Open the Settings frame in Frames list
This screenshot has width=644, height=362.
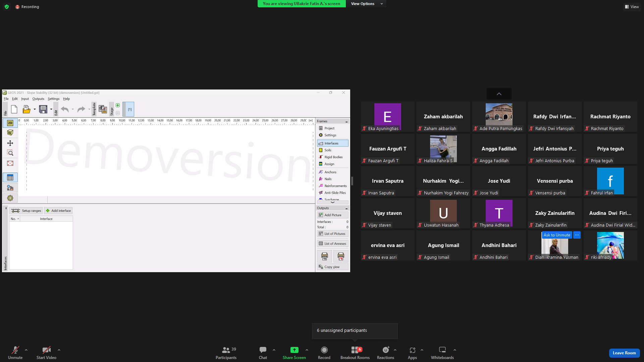point(333,135)
